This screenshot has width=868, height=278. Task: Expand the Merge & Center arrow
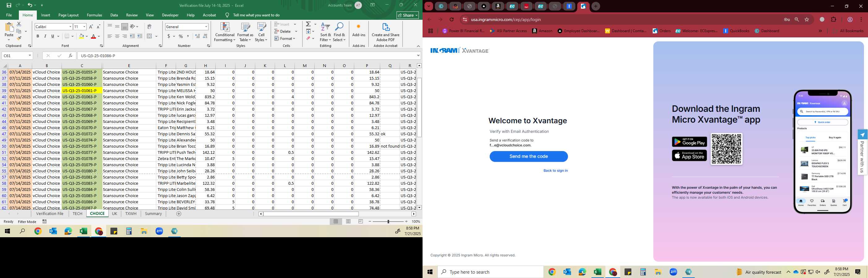pyautogui.click(x=156, y=36)
